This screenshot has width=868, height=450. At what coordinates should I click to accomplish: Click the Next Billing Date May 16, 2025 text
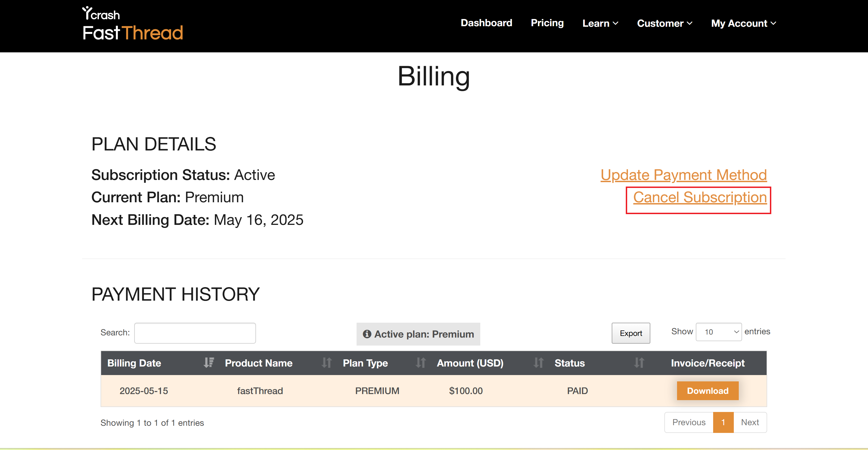pyautogui.click(x=198, y=220)
